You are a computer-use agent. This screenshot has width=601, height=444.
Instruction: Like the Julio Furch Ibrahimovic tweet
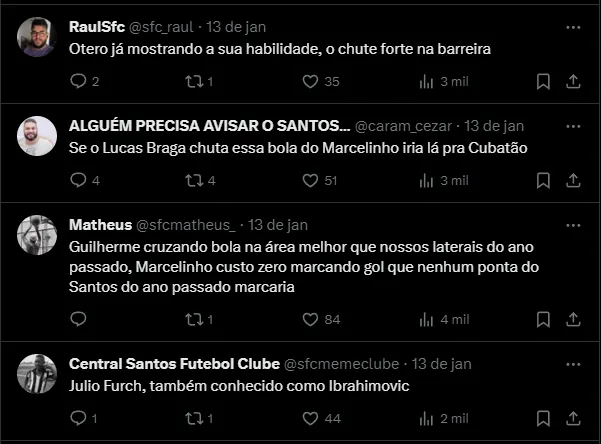coord(310,419)
